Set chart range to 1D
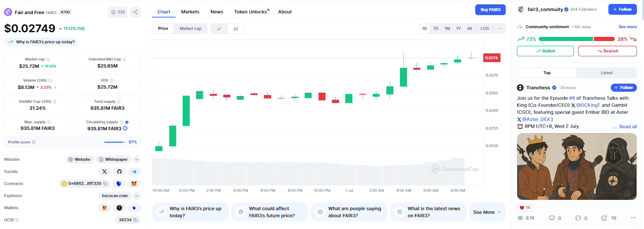Viewport: 644px width, 229px height. click(x=425, y=29)
